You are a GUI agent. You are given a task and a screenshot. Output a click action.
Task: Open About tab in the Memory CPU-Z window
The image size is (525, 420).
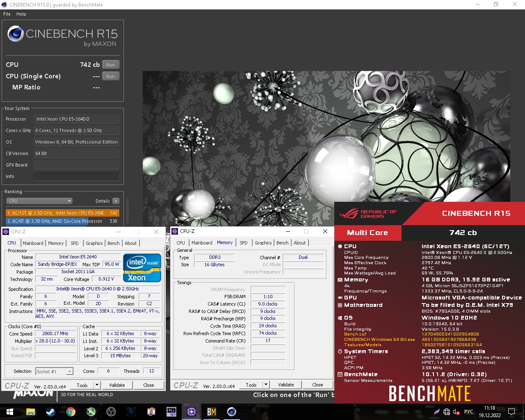[x=300, y=243]
